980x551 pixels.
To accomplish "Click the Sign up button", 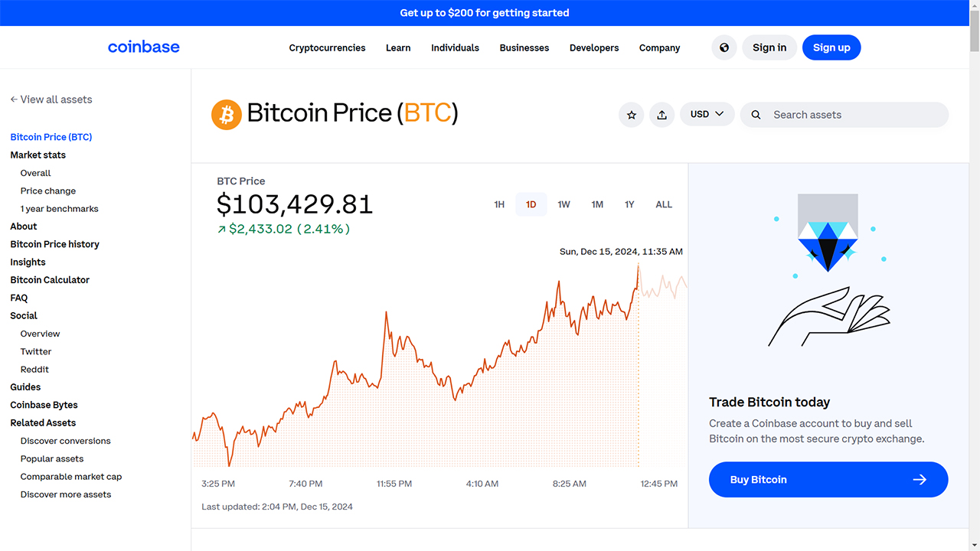I will click(x=831, y=47).
